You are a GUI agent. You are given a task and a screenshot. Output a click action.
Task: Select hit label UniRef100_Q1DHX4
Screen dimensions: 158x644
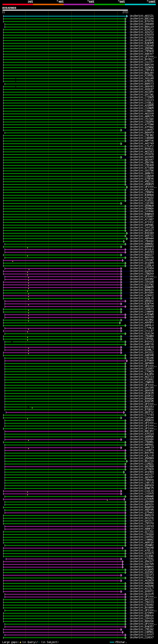point(142,271)
